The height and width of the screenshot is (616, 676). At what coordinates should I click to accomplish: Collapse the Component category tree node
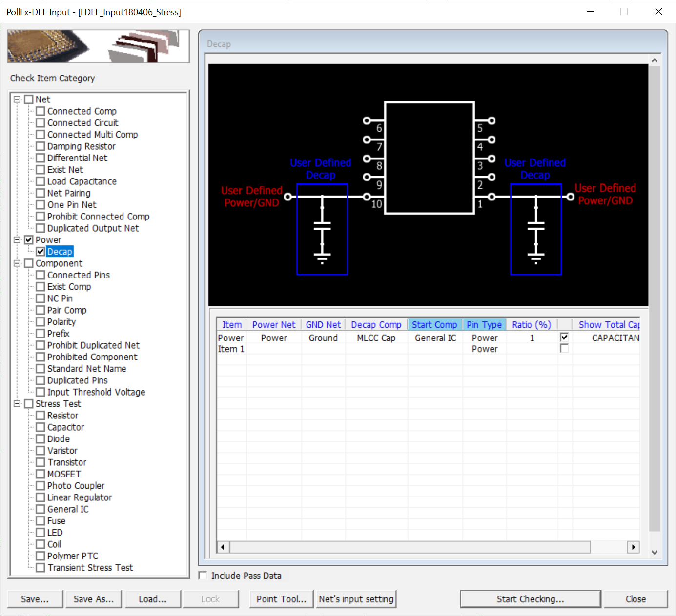17,263
